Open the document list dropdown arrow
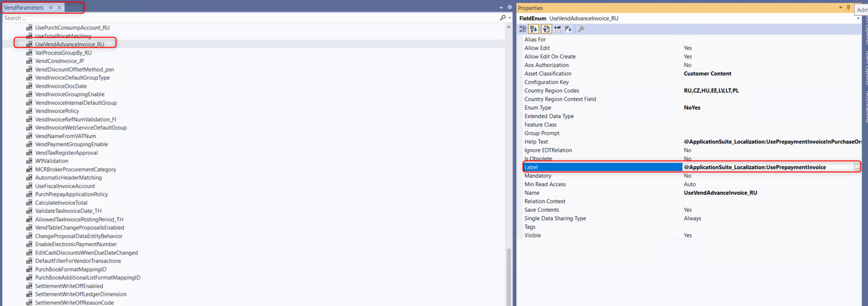 point(501,8)
